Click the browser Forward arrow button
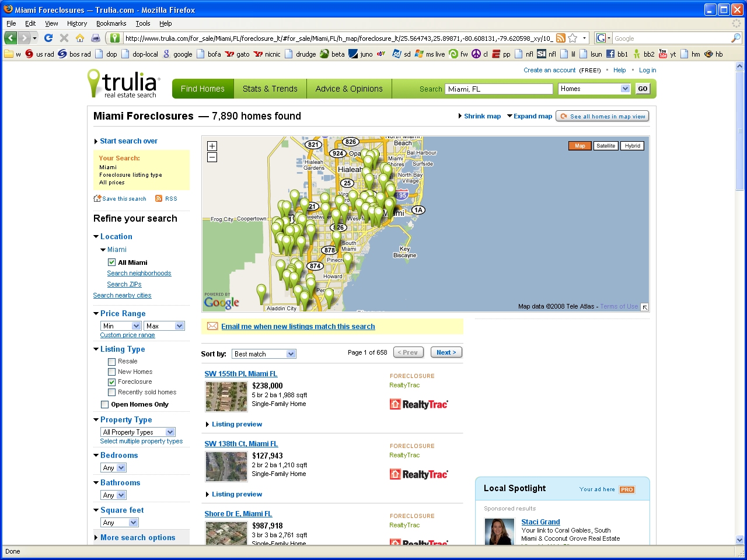This screenshot has height=560, width=747. tap(24, 38)
